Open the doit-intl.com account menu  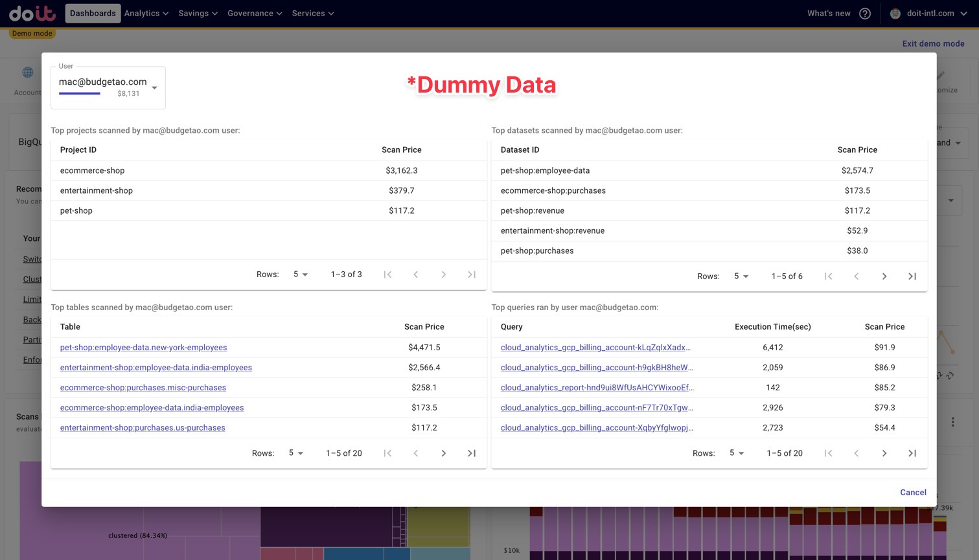pyautogui.click(x=930, y=14)
